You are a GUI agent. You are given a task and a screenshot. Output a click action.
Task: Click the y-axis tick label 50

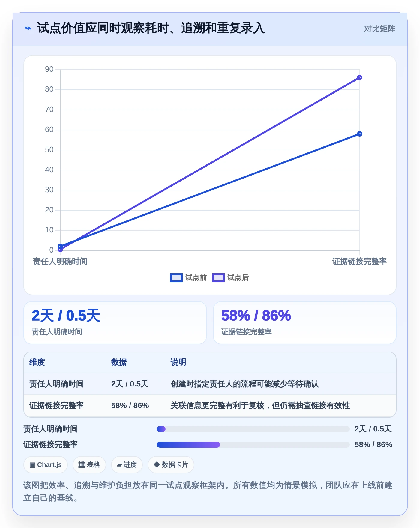(x=49, y=150)
